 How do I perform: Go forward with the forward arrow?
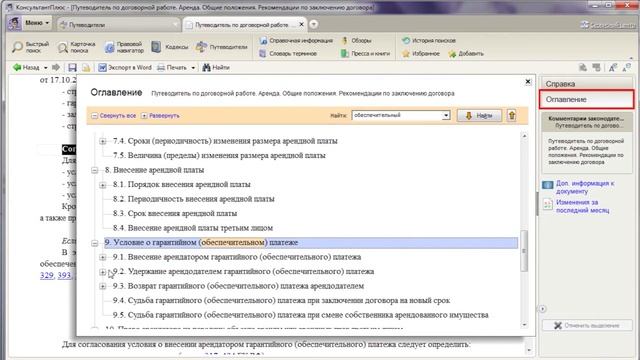(56, 67)
